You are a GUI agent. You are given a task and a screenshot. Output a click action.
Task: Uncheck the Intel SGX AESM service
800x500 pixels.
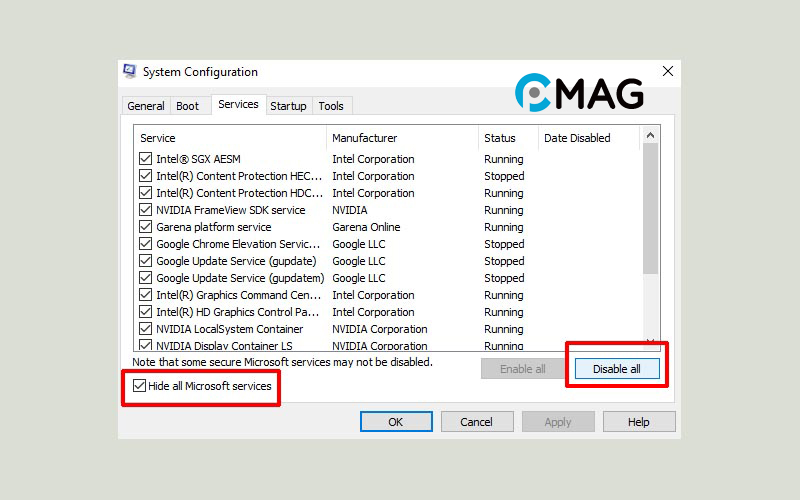click(146, 159)
